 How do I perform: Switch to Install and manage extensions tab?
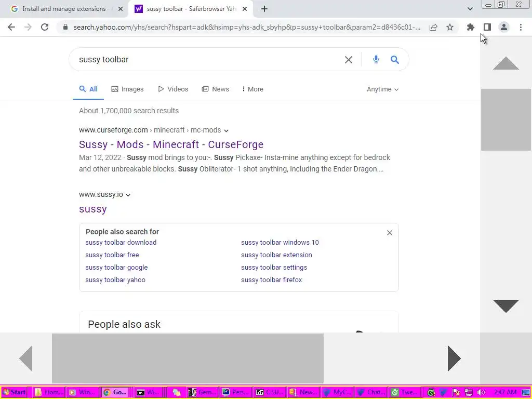pyautogui.click(x=64, y=9)
